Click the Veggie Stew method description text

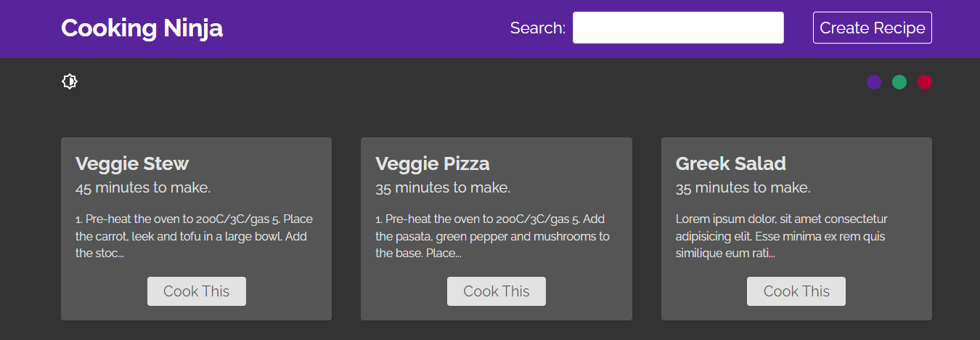coord(194,236)
